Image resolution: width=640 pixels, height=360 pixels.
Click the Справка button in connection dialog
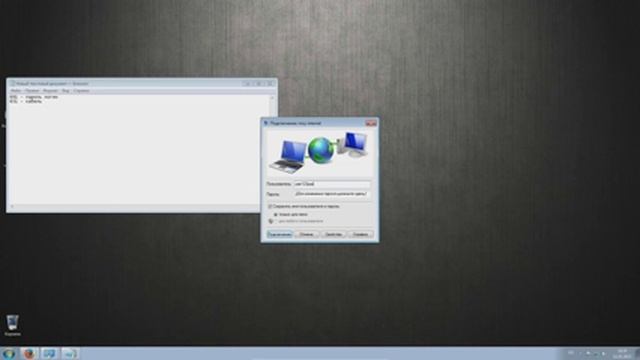[x=360, y=234]
